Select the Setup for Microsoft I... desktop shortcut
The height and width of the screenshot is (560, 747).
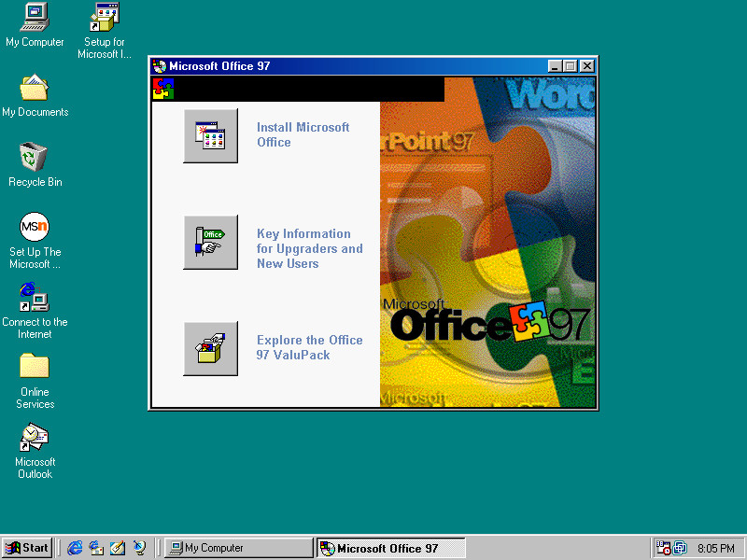105,31
